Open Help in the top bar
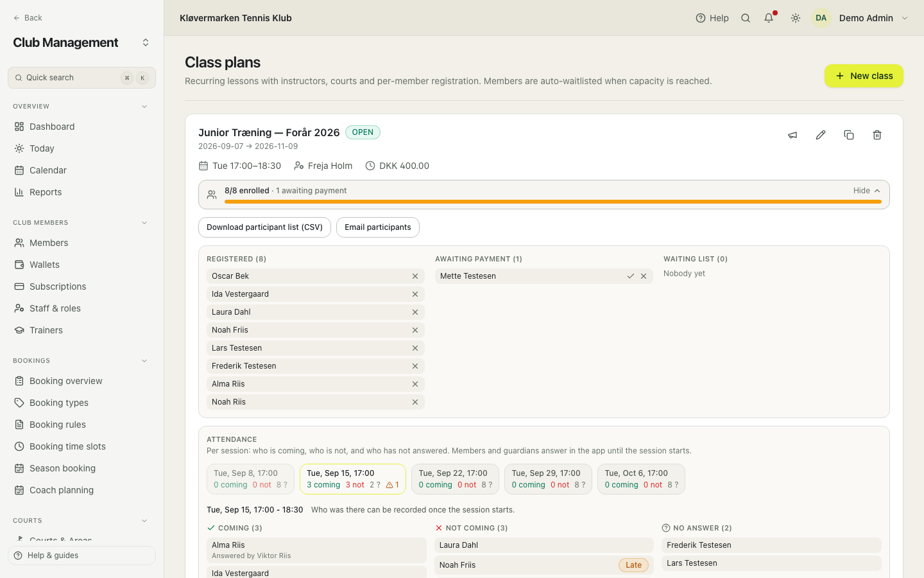The width and height of the screenshot is (924, 578). coord(712,18)
